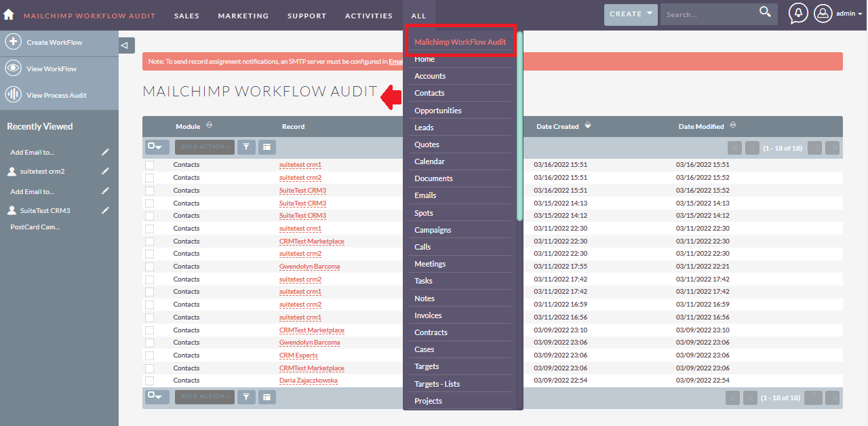Sort by Date Created arrow icon

588,125
